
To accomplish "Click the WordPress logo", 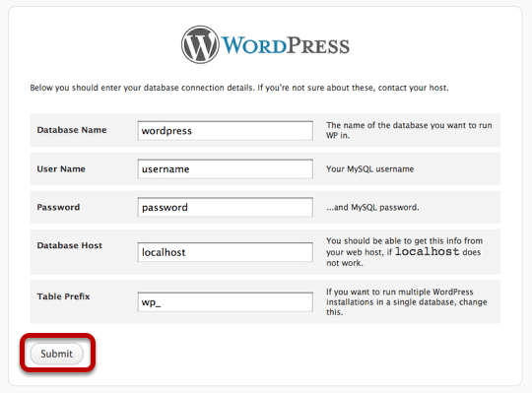I will [x=265, y=44].
